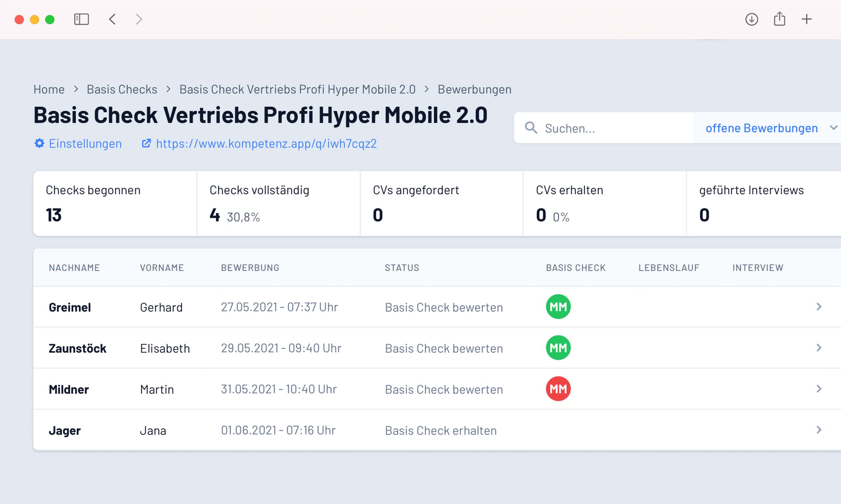The image size is (841, 504).
Task: Open Bewerbungen from the breadcrumb trail
Action: 474,89
